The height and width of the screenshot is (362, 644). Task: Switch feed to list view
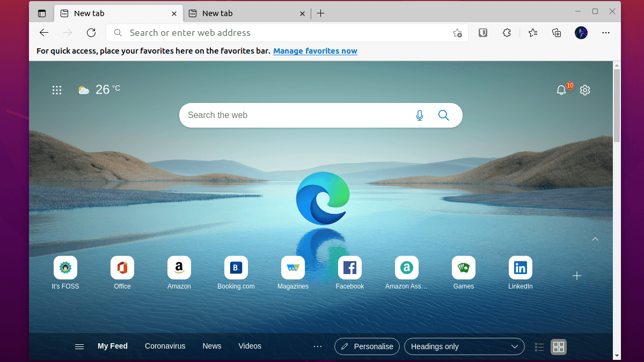point(539,347)
